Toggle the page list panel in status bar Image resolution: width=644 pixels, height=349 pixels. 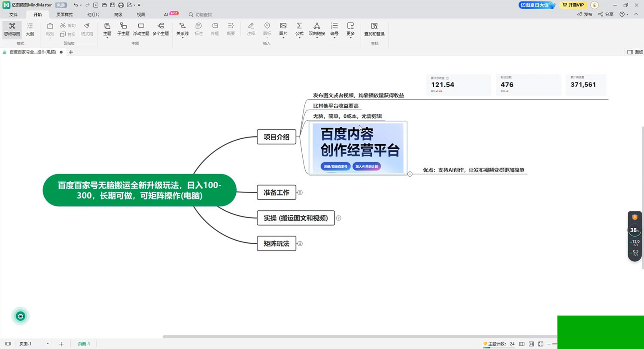click(8, 344)
